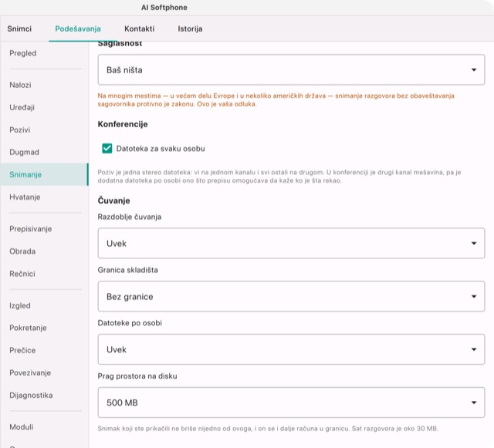
Task: Open Dijagnostika settings section
Action: (44, 395)
